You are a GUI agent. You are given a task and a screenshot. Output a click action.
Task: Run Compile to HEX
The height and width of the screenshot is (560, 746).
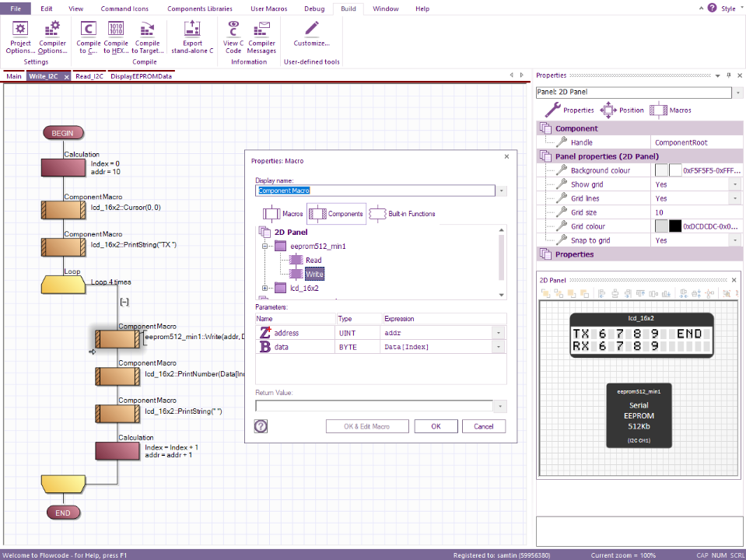point(116,37)
